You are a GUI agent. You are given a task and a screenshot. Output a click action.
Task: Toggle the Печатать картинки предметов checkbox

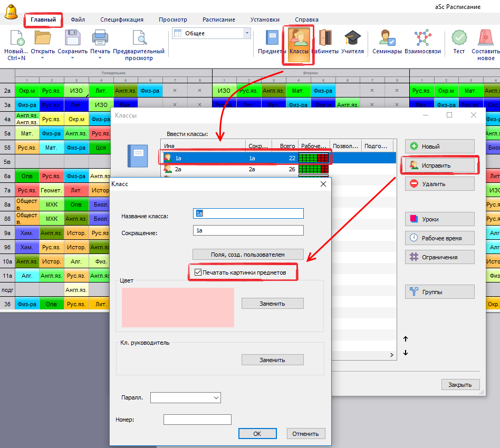coord(198,272)
